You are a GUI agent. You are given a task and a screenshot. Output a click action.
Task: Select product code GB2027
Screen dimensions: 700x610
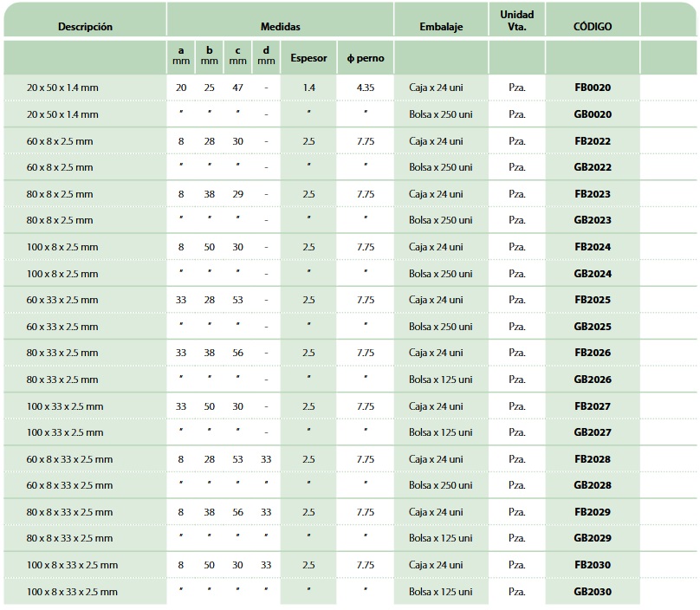tap(593, 432)
